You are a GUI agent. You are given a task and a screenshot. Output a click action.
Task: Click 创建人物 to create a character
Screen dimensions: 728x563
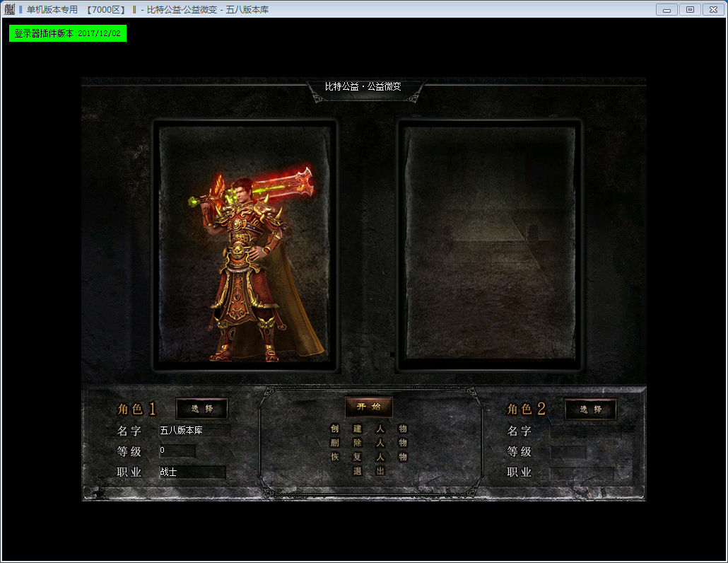coord(368,429)
